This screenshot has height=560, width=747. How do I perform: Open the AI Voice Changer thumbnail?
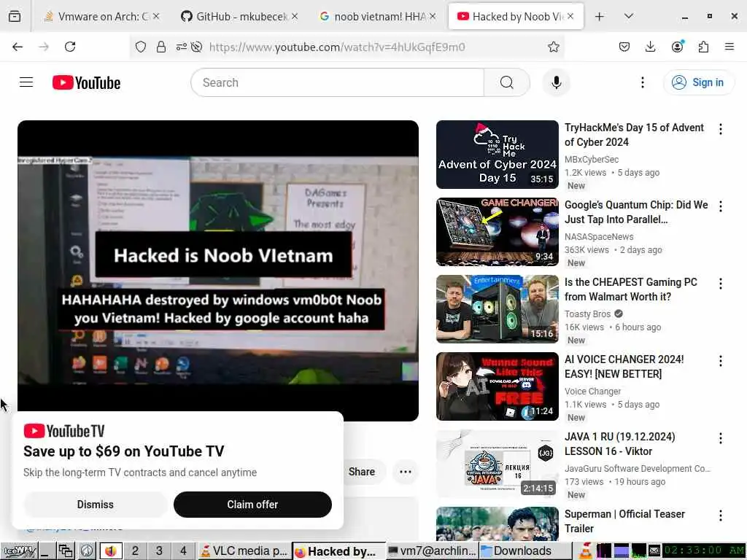tap(498, 386)
